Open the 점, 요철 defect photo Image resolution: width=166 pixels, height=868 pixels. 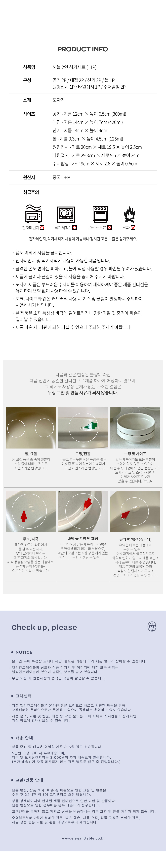click(x=31, y=428)
